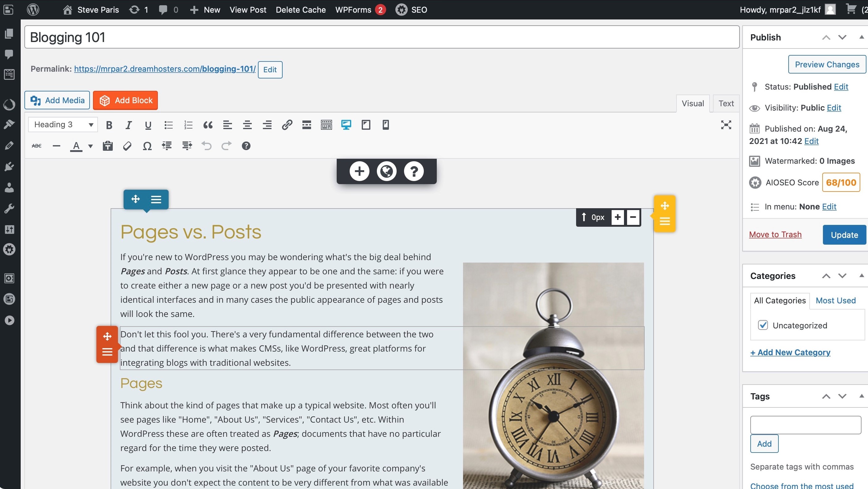Open the Heading 3 format dropdown
The height and width of the screenshot is (489, 868).
tap(62, 124)
